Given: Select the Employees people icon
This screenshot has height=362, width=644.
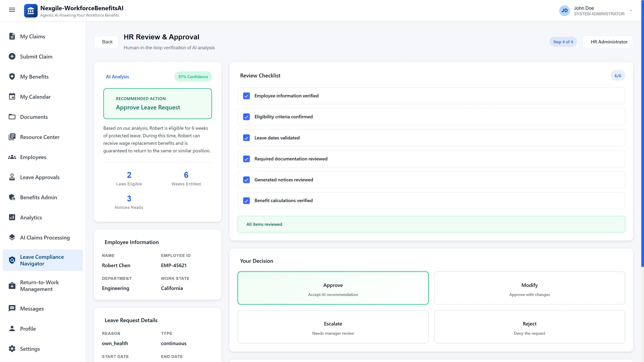Looking at the screenshot, I should pos(12,157).
